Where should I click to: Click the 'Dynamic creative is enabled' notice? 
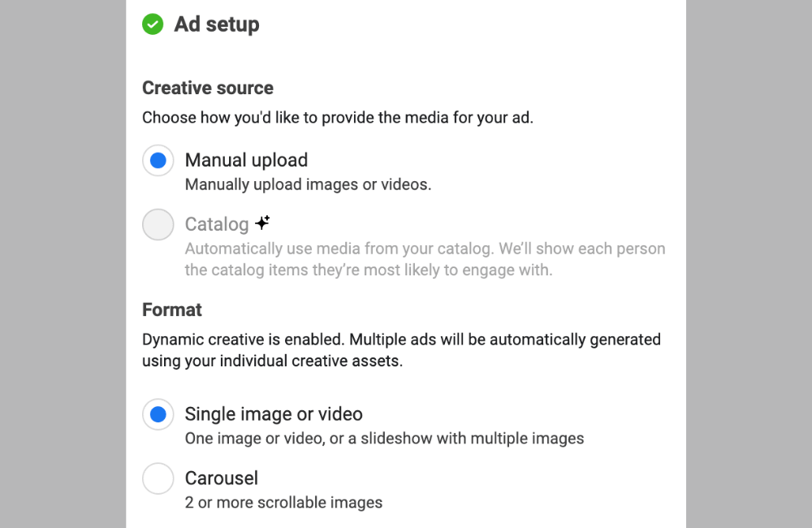click(401, 339)
